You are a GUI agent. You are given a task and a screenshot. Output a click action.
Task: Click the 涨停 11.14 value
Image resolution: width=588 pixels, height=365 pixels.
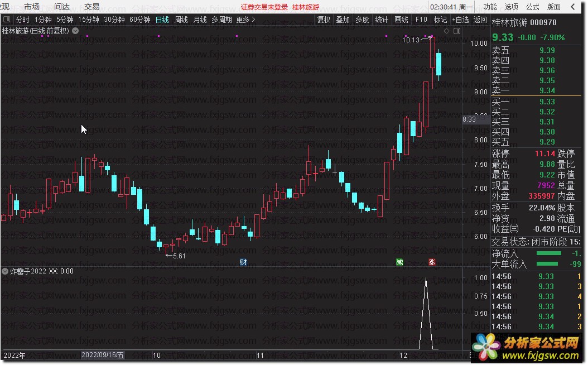coord(545,153)
